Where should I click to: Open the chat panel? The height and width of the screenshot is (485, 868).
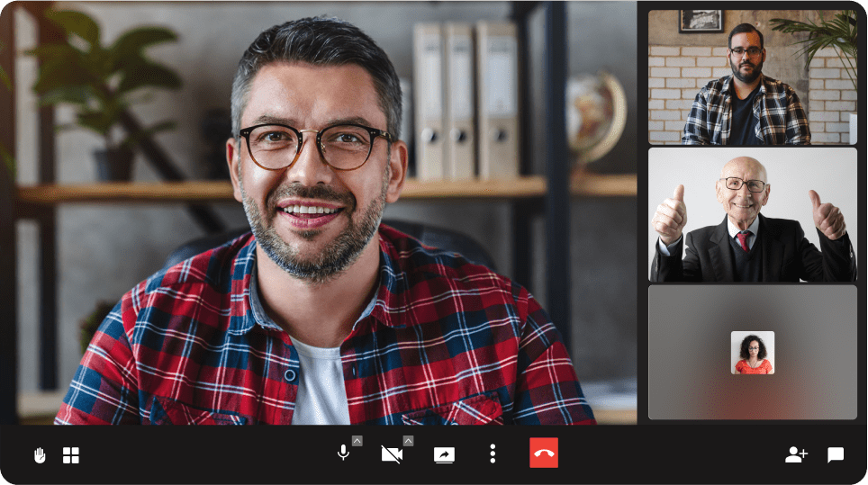836,454
